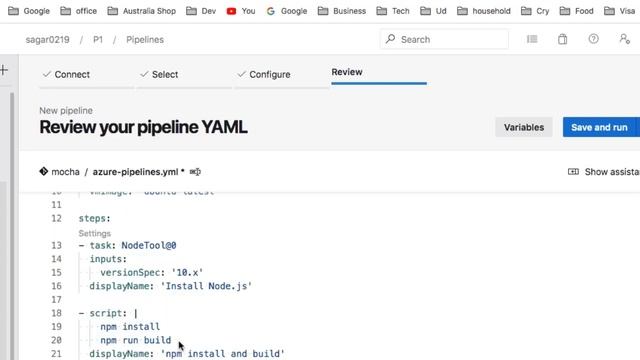Screen dimensions: 640x360
Task: Click on the 'steps:' line
Action: pyautogui.click(x=94, y=218)
